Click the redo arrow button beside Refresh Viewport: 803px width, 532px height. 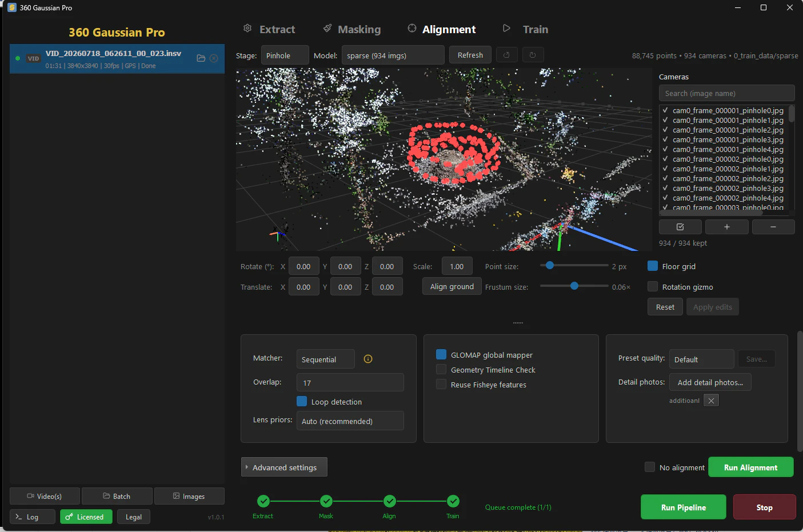point(533,55)
